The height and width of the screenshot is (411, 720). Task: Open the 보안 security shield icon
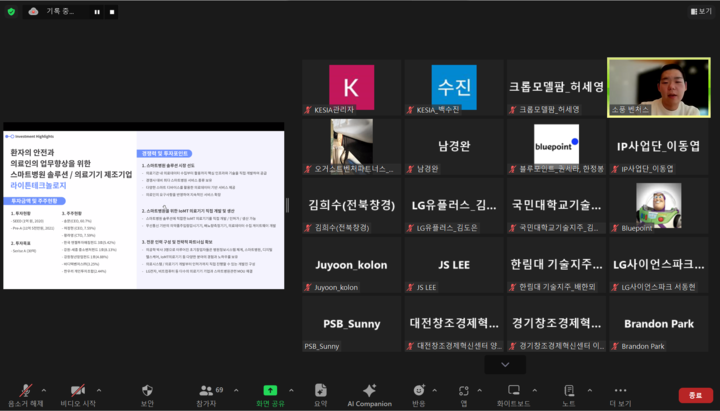click(x=147, y=390)
